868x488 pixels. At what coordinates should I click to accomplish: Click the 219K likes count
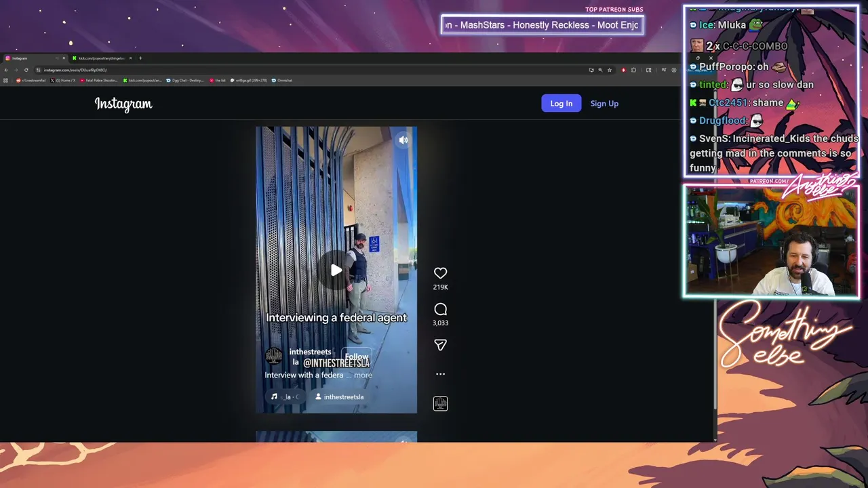pos(440,287)
